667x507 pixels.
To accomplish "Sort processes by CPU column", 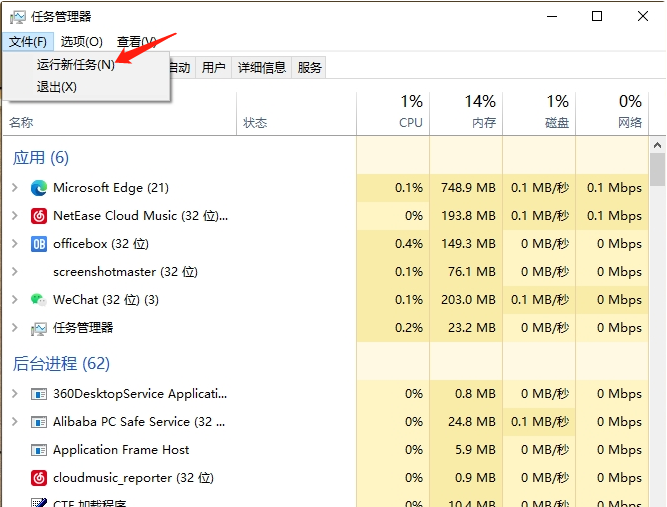I will 393,114.
